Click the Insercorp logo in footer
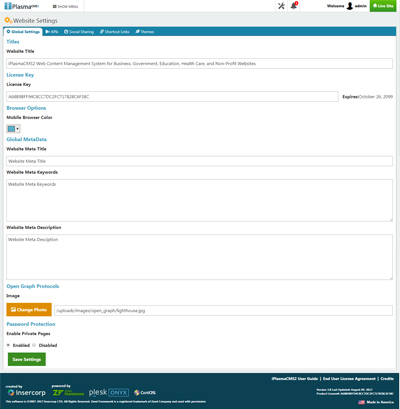 [x=27, y=393]
